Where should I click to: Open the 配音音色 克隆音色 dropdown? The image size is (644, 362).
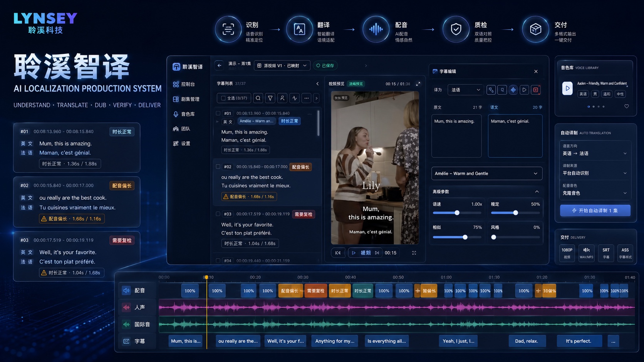595,190
